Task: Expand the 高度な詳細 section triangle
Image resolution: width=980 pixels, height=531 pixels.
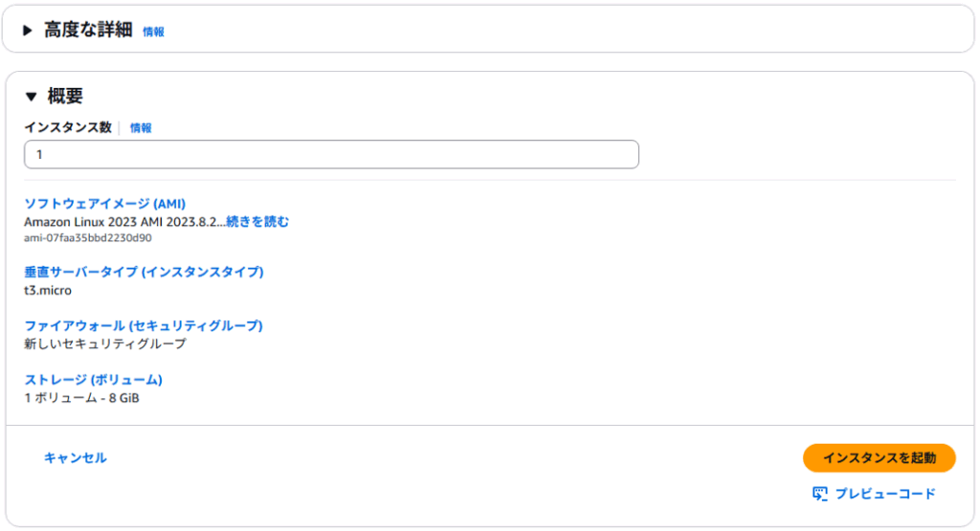Action: [x=28, y=31]
